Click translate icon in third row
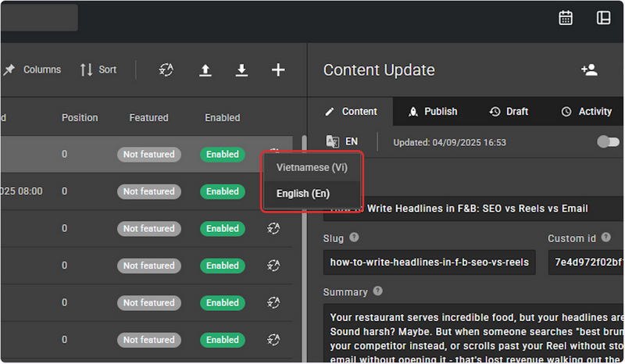Image resolution: width=625 pixels, height=364 pixels. click(x=273, y=228)
